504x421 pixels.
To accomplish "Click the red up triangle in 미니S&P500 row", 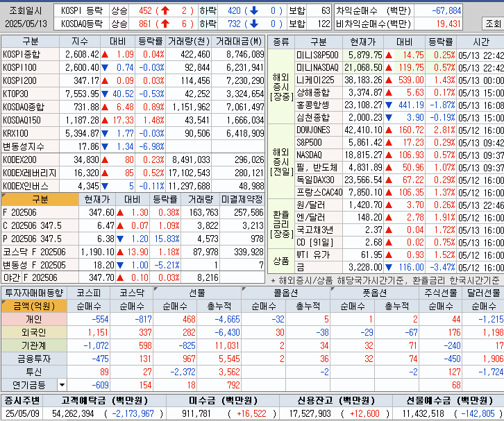I will click(x=389, y=55).
